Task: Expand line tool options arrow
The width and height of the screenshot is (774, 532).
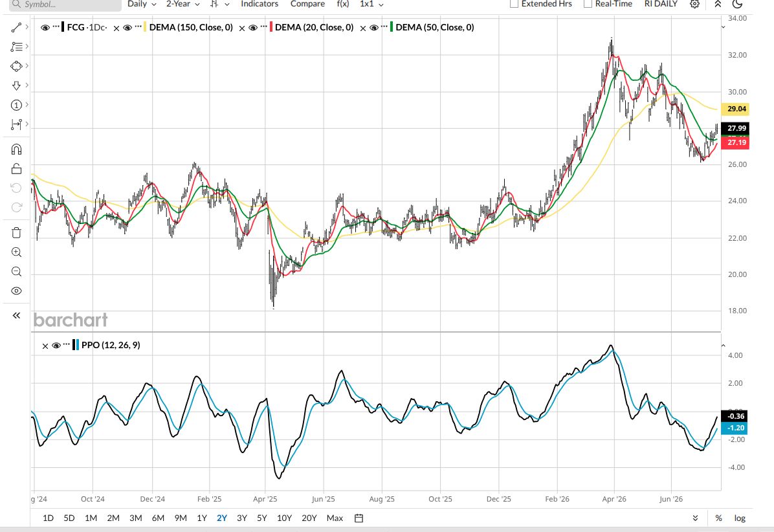Action: coord(27,27)
